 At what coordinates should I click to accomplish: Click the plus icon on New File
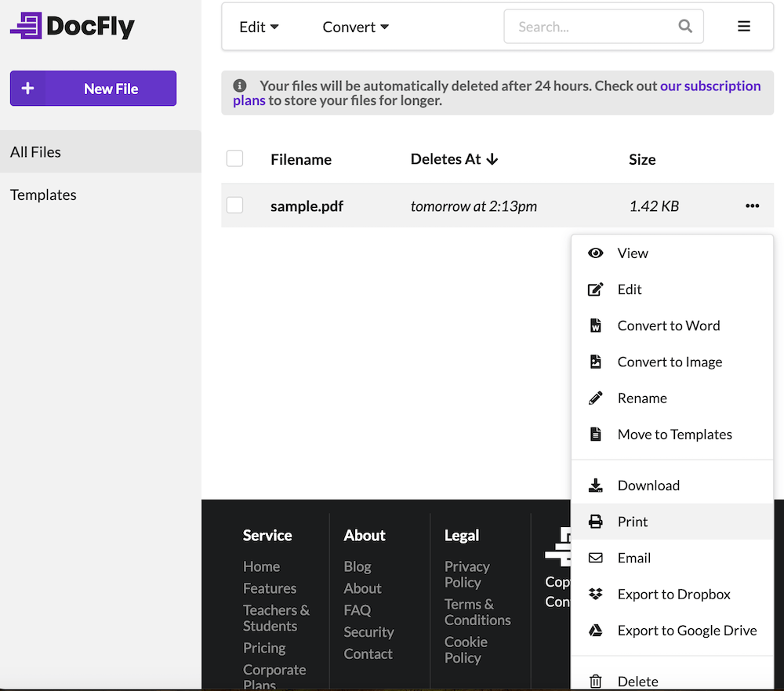click(28, 89)
